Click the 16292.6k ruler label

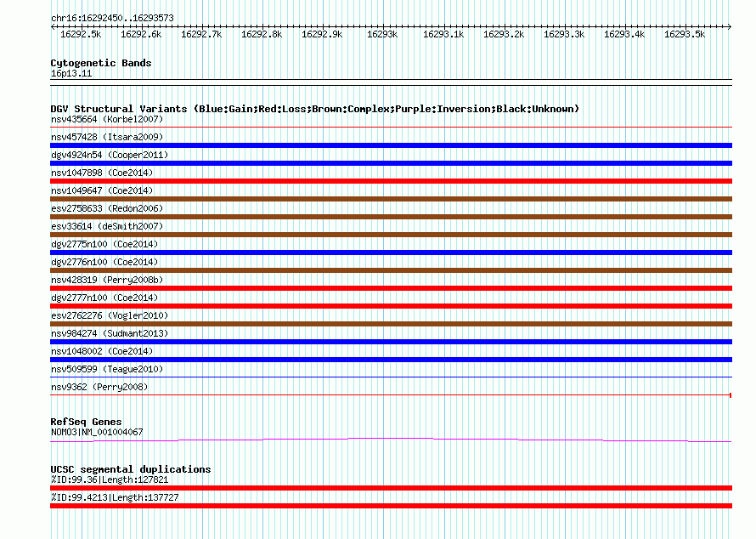(141, 34)
